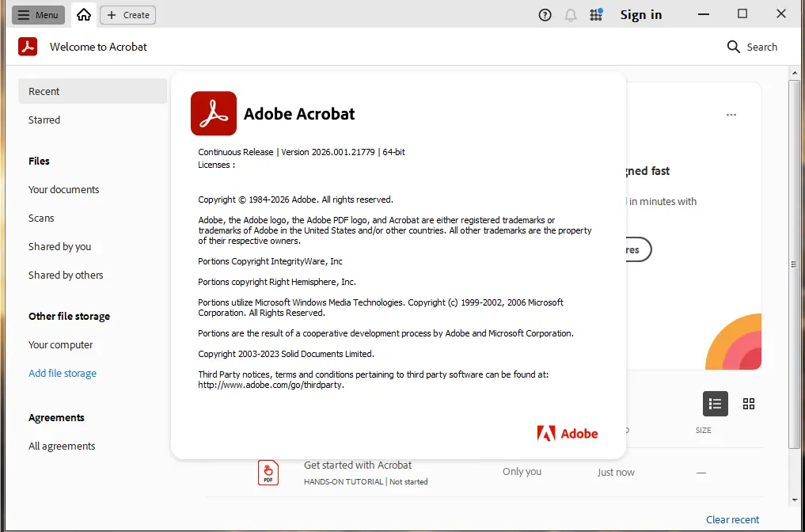The height and width of the screenshot is (532, 805).
Task: Open Get started with Acrobat file
Action: 357,465
